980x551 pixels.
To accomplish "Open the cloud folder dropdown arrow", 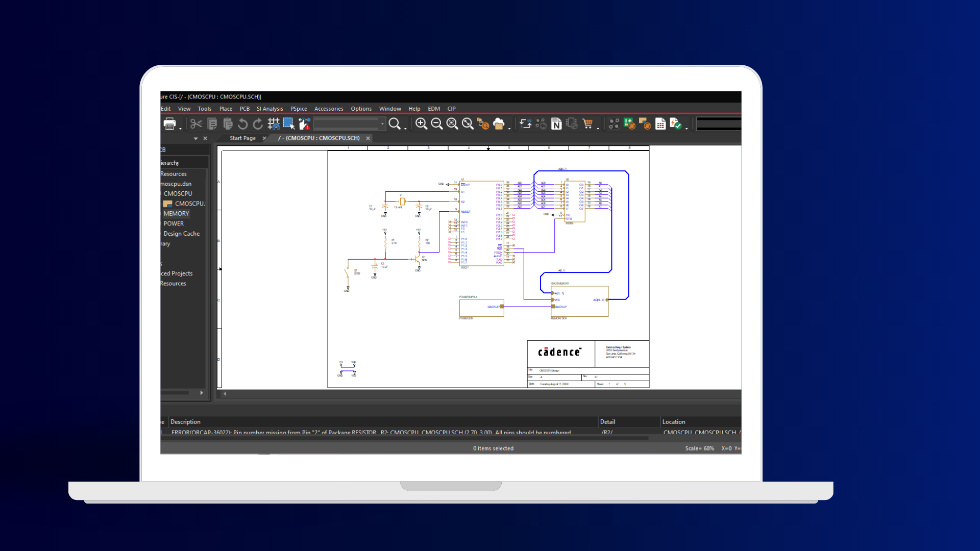I will pyautogui.click(x=509, y=128).
